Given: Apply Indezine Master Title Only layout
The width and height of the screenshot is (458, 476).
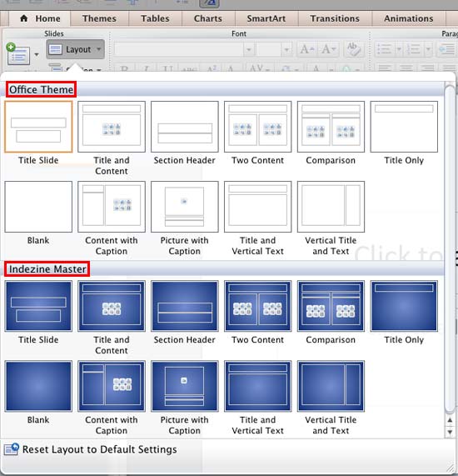Looking at the screenshot, I should point(404,306).
